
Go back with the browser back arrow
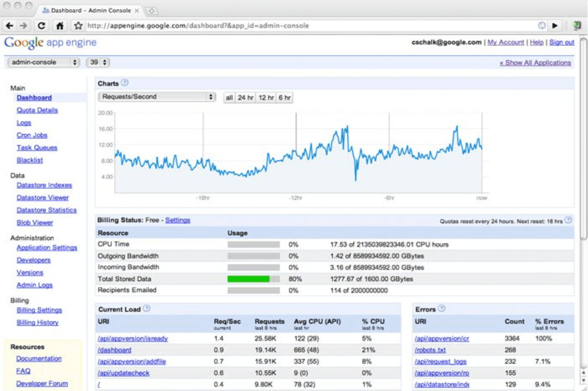(9, 26)
